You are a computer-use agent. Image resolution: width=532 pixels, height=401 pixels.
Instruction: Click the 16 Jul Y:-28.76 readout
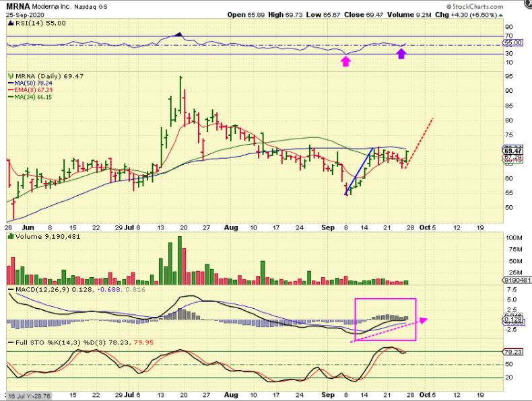point(29,396)
